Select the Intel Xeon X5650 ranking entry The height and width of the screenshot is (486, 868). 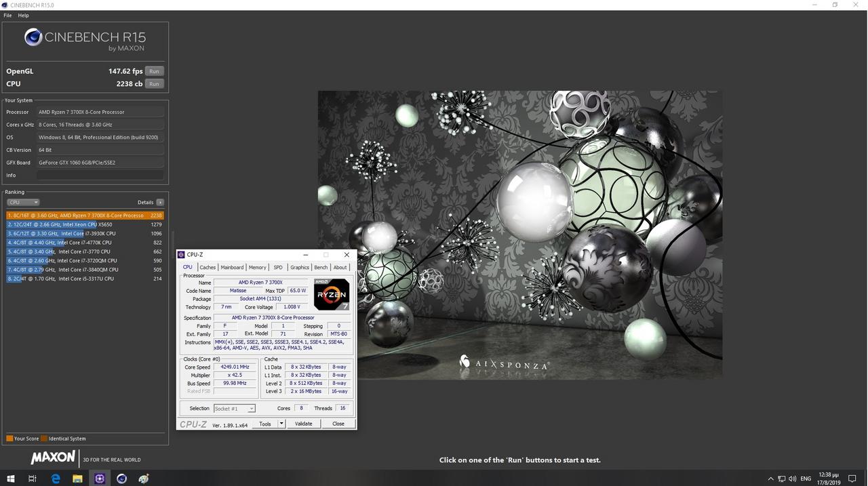(85, 224)
